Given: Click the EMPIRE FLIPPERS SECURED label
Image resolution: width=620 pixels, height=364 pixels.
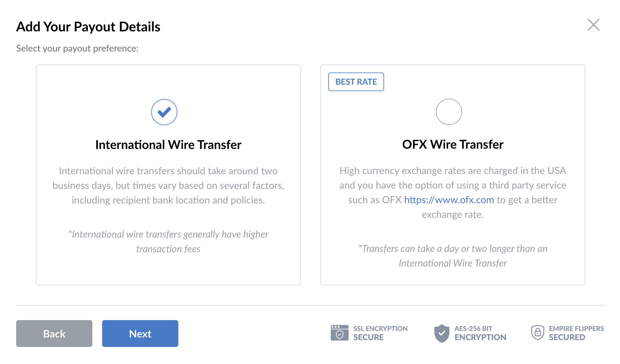Looking at the screenshot, I should pos(576,333).
